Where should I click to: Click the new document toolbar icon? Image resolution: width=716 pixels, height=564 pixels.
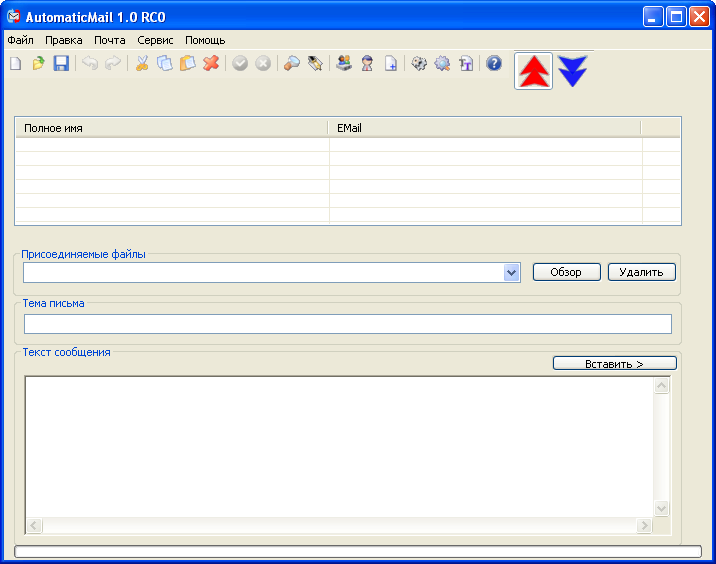click(x=15, y=64)
